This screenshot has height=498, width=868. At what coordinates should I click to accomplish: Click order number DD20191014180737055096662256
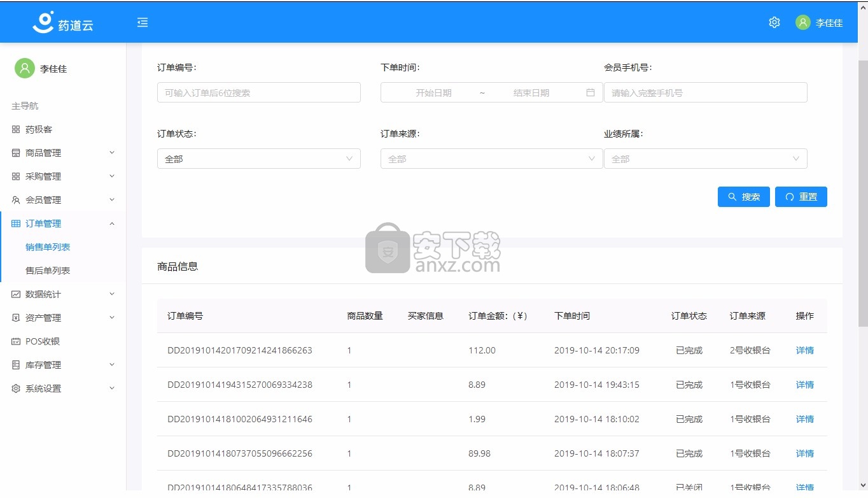pos(240,453)
